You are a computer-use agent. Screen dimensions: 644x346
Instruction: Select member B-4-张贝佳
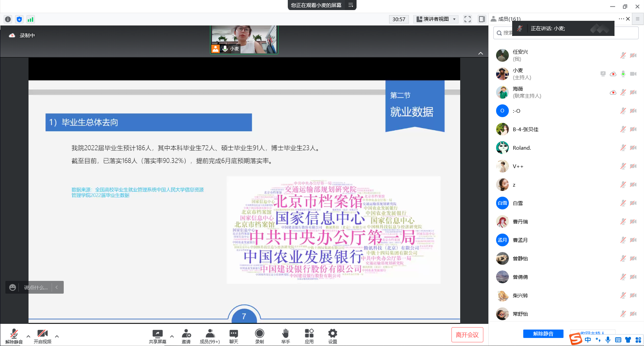(566, 129)
